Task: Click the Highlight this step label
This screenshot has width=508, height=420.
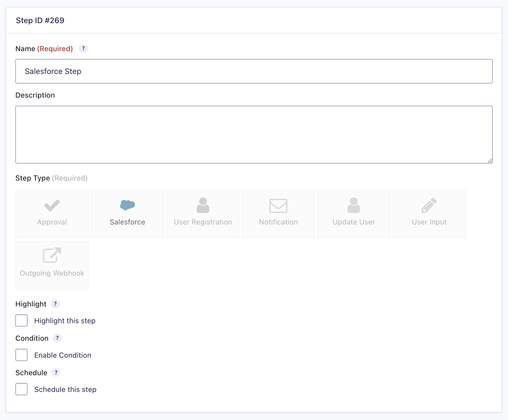Action: pyautogui.click(x=65, y=321)
